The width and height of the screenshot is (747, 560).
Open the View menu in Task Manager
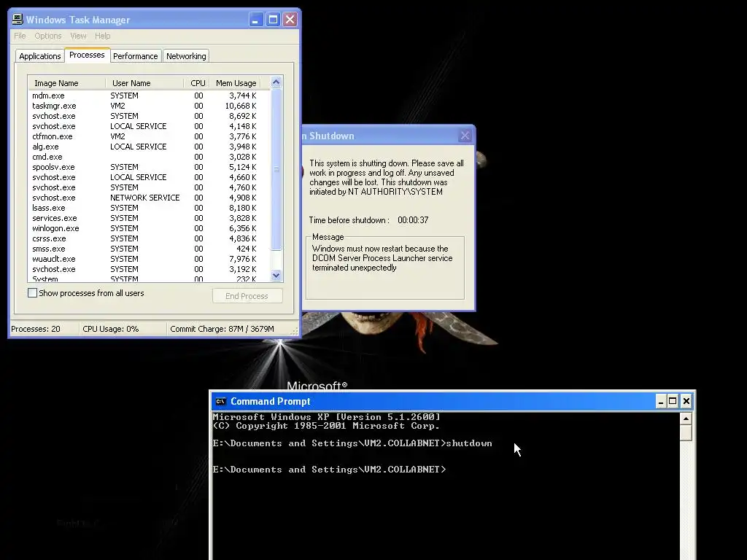(x=78, y=36)
